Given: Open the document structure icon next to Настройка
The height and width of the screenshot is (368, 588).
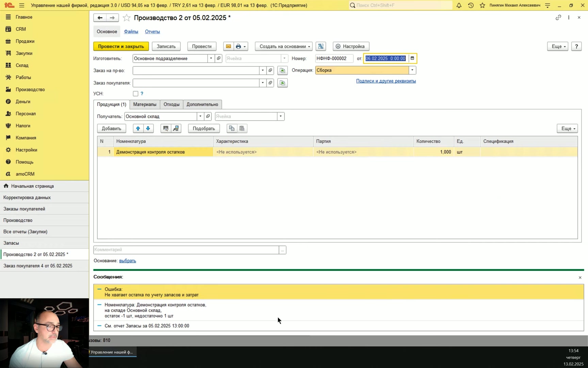Looking at the screenshot, I should click(321, 46).
